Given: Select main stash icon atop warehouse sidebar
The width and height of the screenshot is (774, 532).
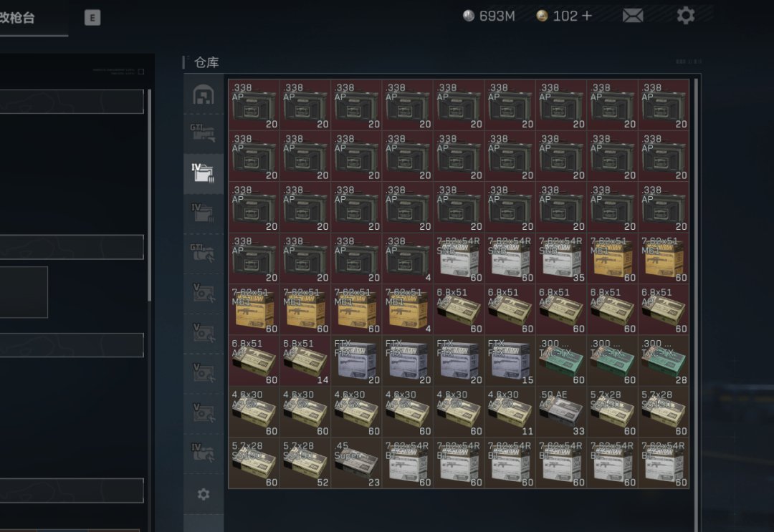Looking at the screenshot, I should pos(204,95).
